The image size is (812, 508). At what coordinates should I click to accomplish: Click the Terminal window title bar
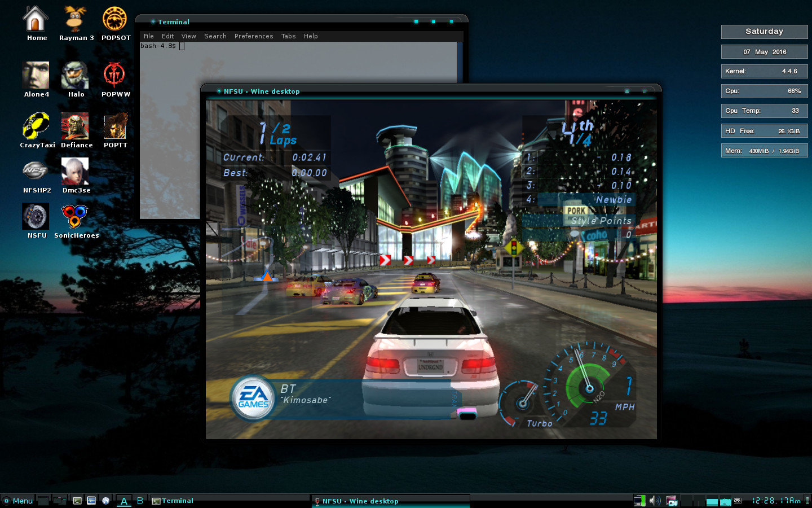302,22
